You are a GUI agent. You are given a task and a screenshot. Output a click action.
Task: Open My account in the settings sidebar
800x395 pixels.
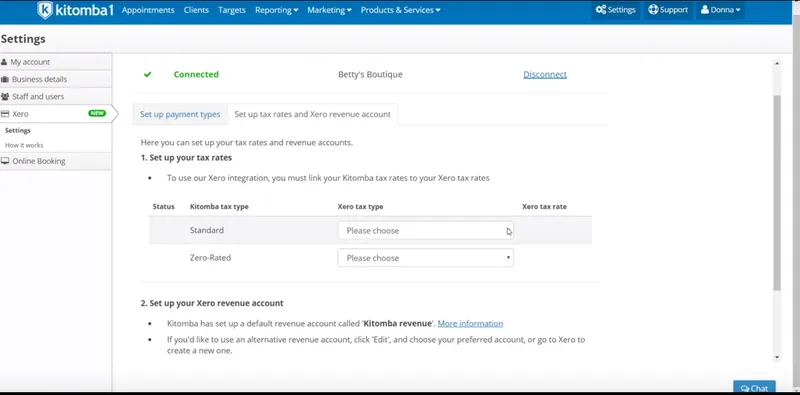coord(56,62)
